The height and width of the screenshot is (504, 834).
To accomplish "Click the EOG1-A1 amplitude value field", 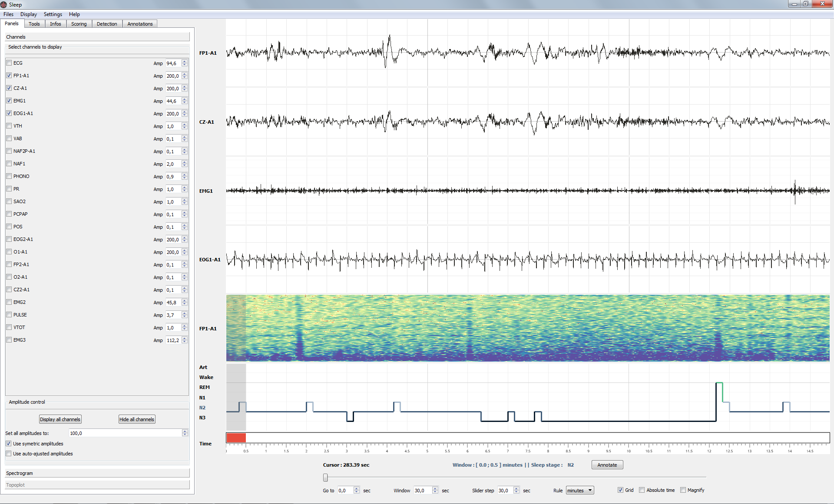I will (173, 114).
